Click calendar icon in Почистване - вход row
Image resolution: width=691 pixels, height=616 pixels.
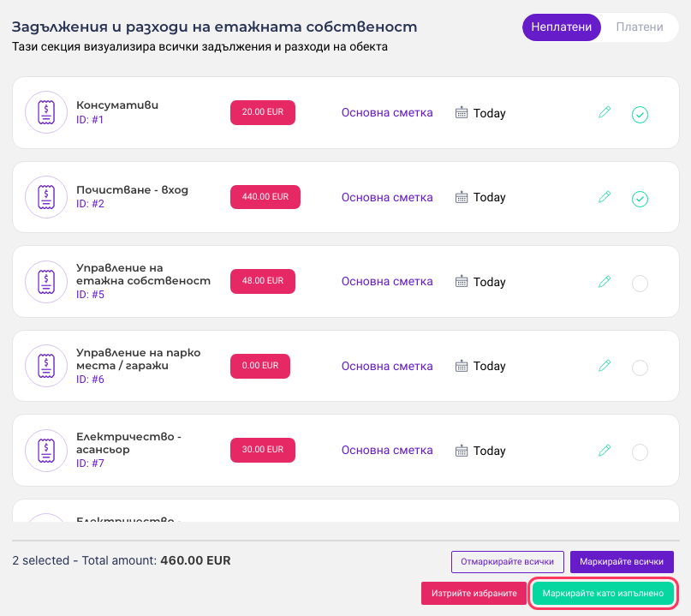click(x=462, y=197)
